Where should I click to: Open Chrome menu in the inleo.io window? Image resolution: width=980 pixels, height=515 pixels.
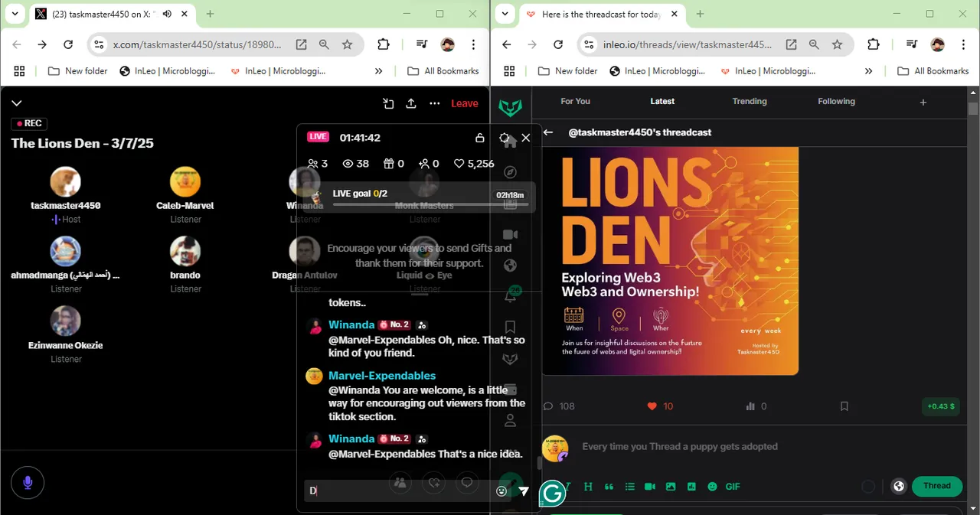coord(964,44)
